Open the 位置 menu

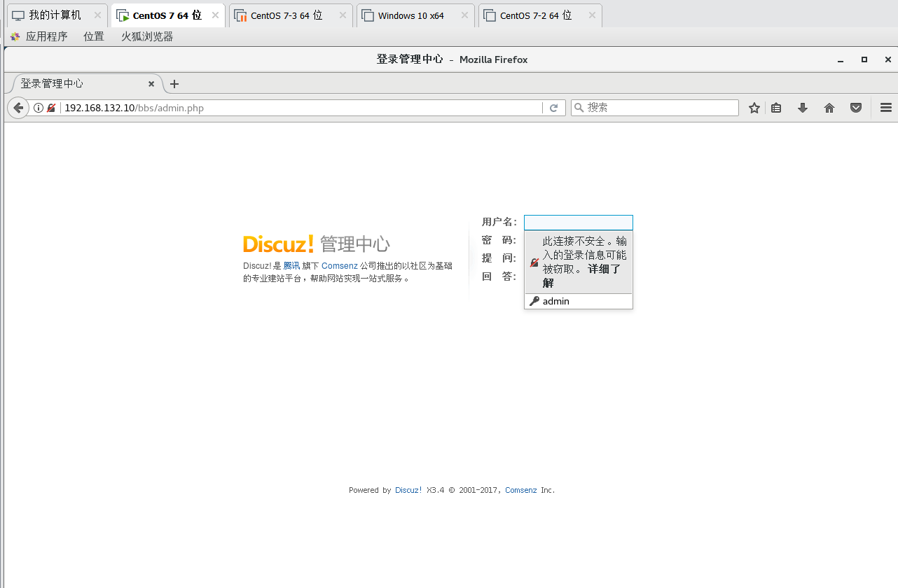coord(94,36)
